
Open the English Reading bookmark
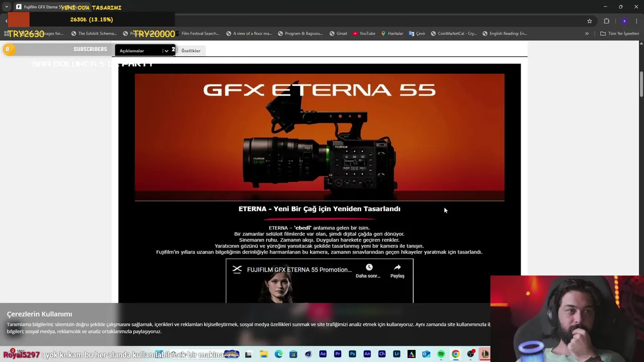505,34
